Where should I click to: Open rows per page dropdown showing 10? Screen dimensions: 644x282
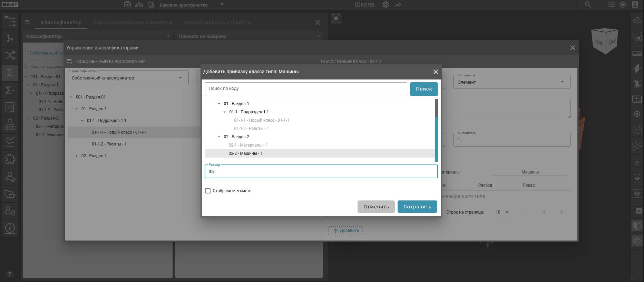[502, 212]
